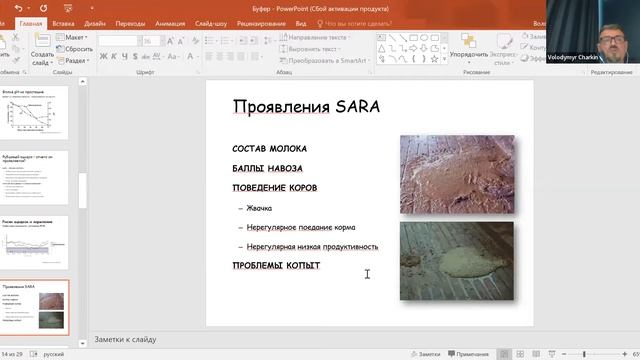Toggle Bold (Ж) formatting

point(103,56)
